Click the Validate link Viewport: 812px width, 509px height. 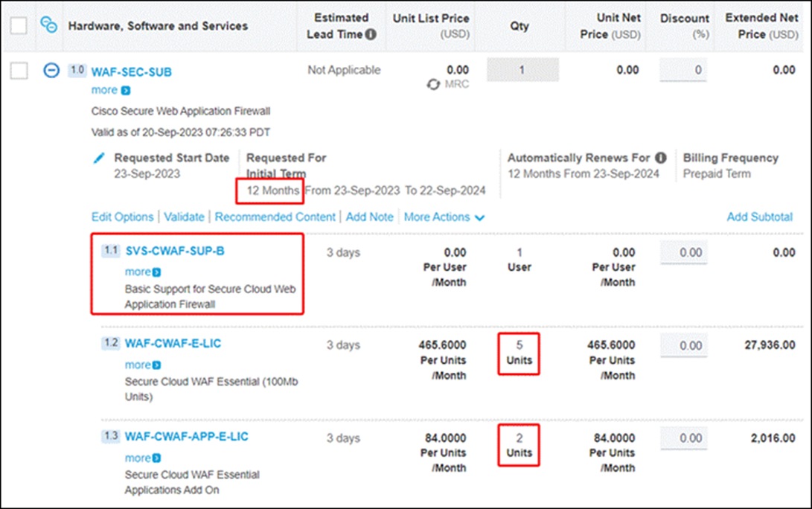point(184,217)
